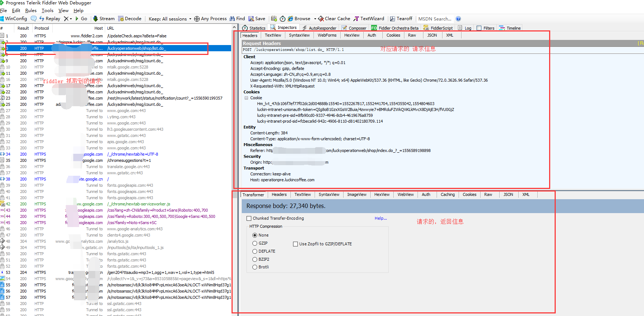Click the FiddlerScript scroll icon
The image size is (644, 316).
[x=426, y=28]
